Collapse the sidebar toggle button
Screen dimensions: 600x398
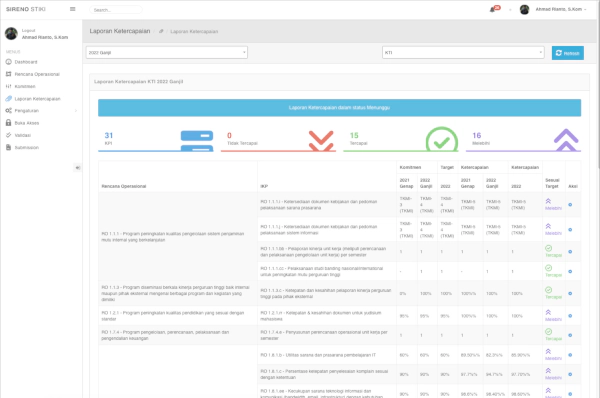(77, 168)
